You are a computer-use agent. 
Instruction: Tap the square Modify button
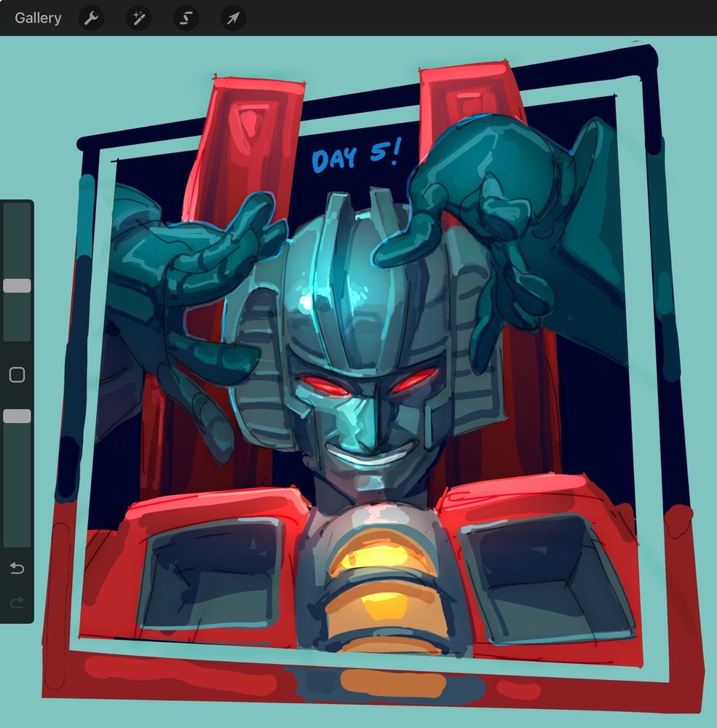click(17, 375)
